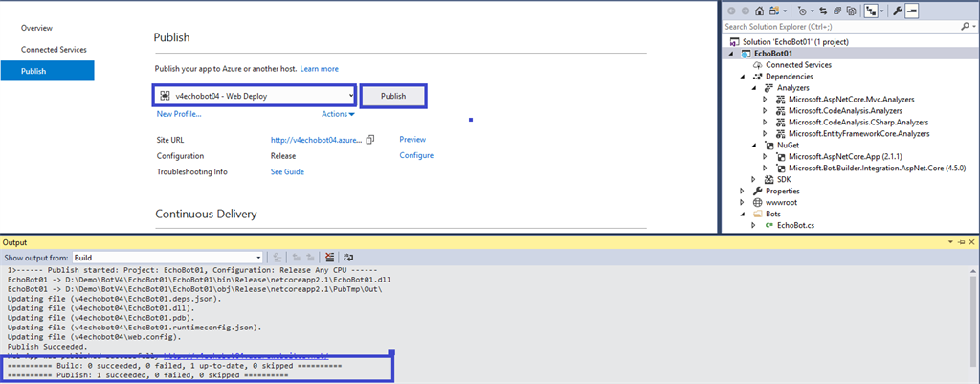The height and width of the screenshot is (384, 980).
Task: Switch views icon in Solution Explorer toolbar
Action: (773, 11)
